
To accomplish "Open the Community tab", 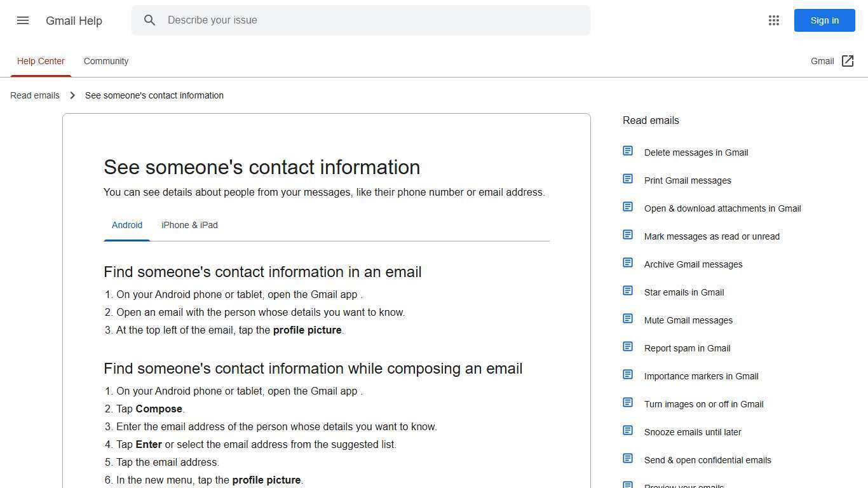I will [105, 61].
